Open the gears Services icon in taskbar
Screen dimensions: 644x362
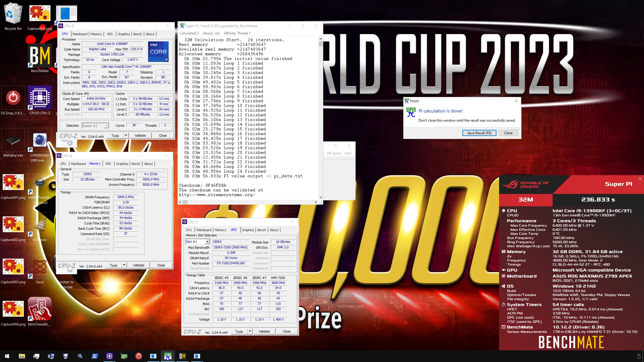pos(80,356)
